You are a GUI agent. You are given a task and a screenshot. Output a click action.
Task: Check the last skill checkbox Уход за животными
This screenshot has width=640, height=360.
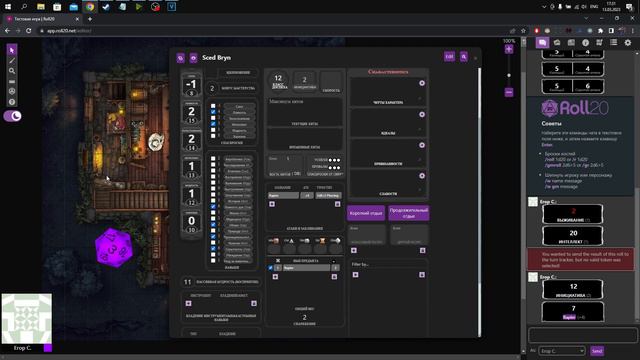[213, 260]
